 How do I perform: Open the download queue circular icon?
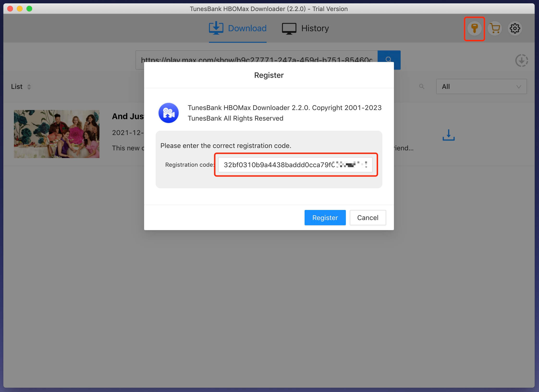(x=521, y=61)
